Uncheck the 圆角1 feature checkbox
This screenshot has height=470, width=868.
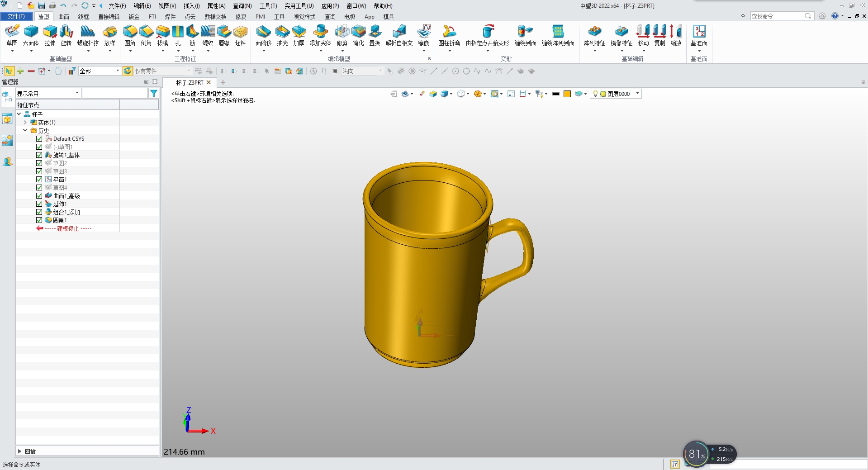click(39, 220)
